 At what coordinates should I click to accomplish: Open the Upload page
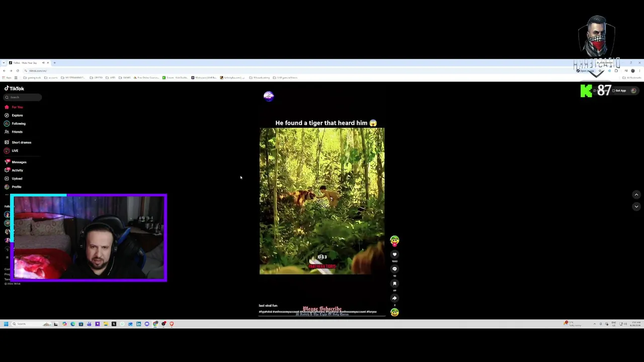click(14, 178)
